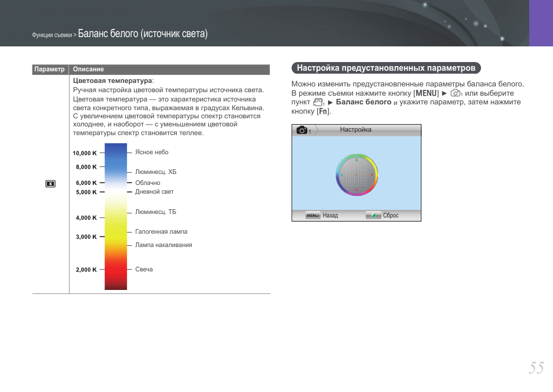Click the Описание column header
The width and height of the screenshot is (553, 392).
(89, 70)
